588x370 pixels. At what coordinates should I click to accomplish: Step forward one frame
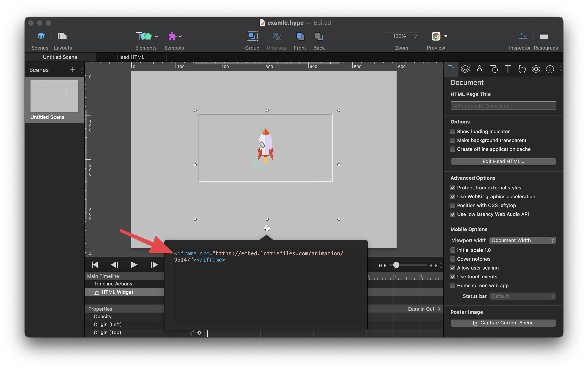click(154, 265)
